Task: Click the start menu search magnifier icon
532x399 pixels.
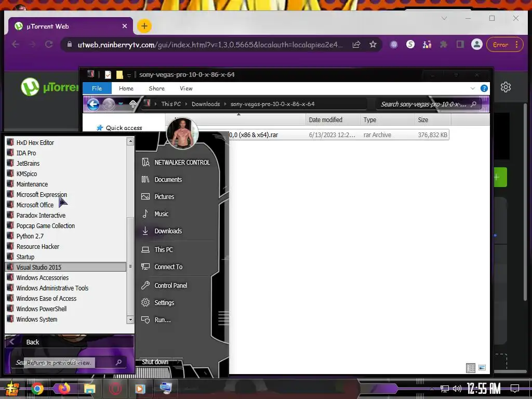Action: 119,362
